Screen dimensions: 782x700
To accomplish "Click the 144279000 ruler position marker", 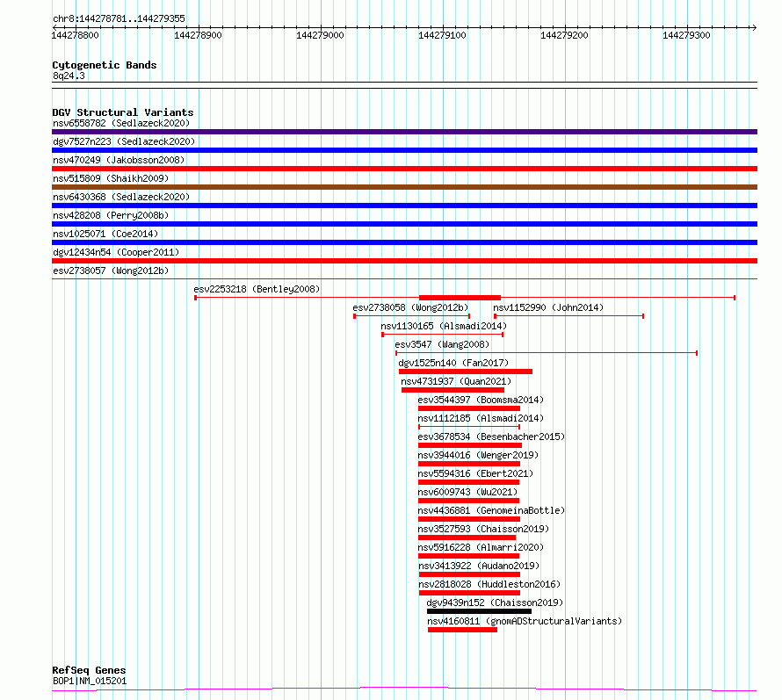I will tap(320, 35).
